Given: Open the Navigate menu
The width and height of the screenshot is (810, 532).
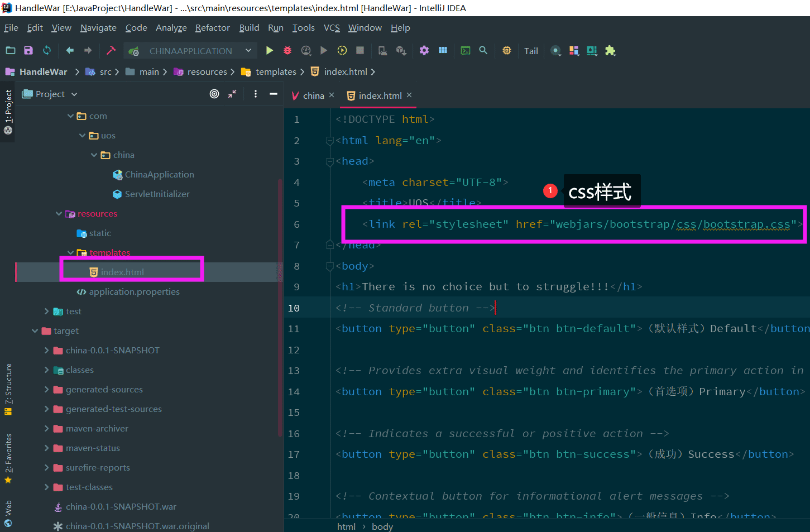Looking at the screenshot, I should coord(98,27).
